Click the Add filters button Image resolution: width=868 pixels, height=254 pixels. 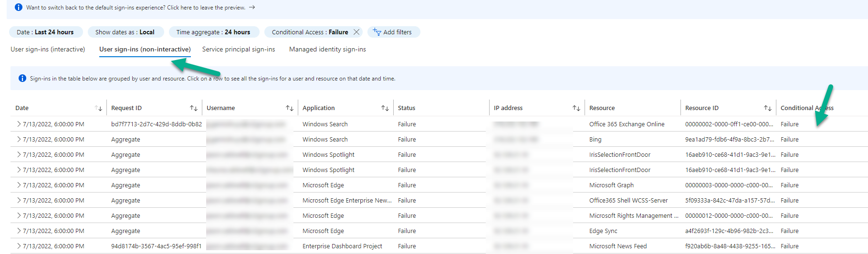393,32
